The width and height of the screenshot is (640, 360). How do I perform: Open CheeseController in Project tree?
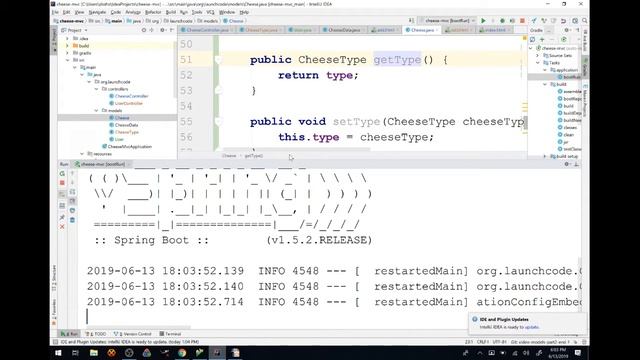(129, 96)
